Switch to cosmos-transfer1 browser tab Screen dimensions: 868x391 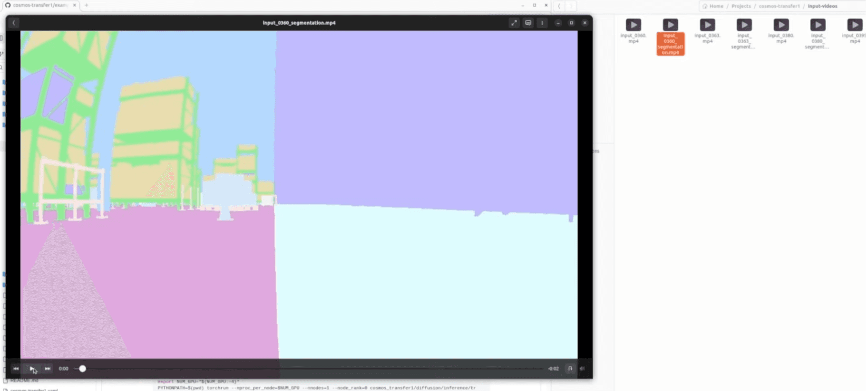click(39, 5)
